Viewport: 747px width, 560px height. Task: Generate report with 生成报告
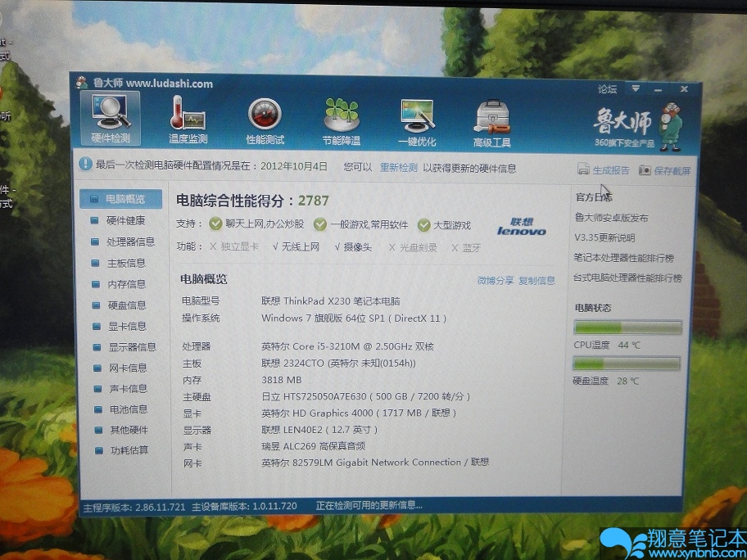point(611,170)
